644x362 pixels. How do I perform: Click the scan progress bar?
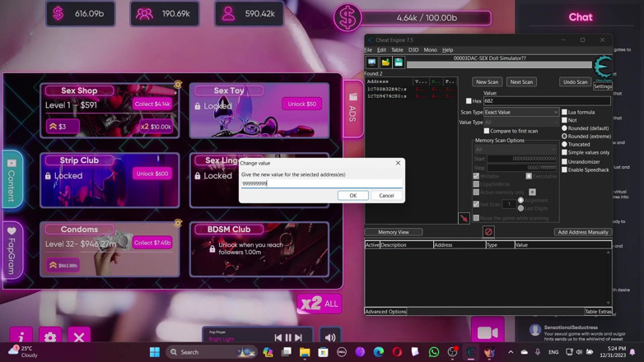[499, 65]
